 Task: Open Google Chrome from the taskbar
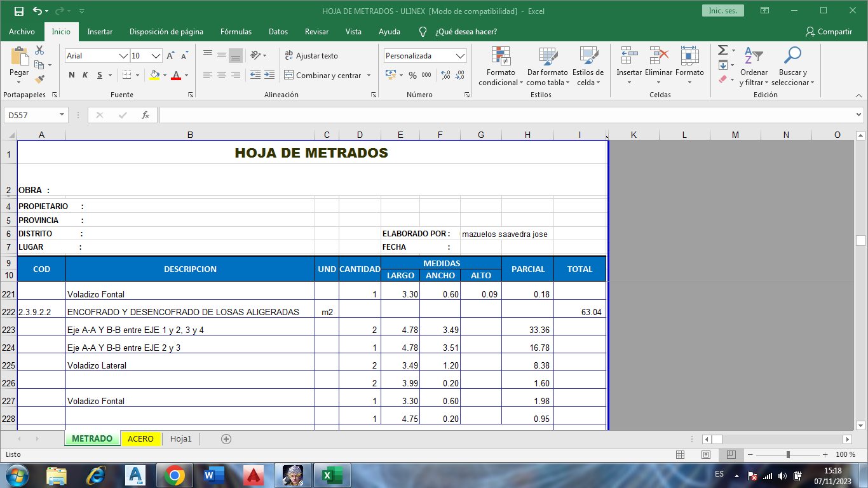175,475
